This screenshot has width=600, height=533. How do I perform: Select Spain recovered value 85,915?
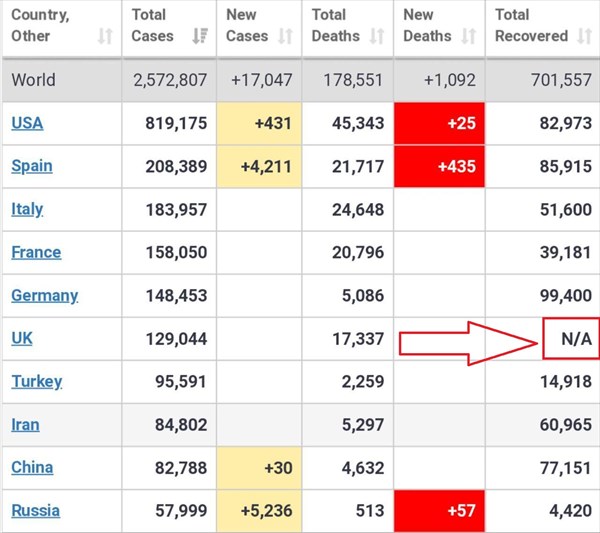click(566, 167)
